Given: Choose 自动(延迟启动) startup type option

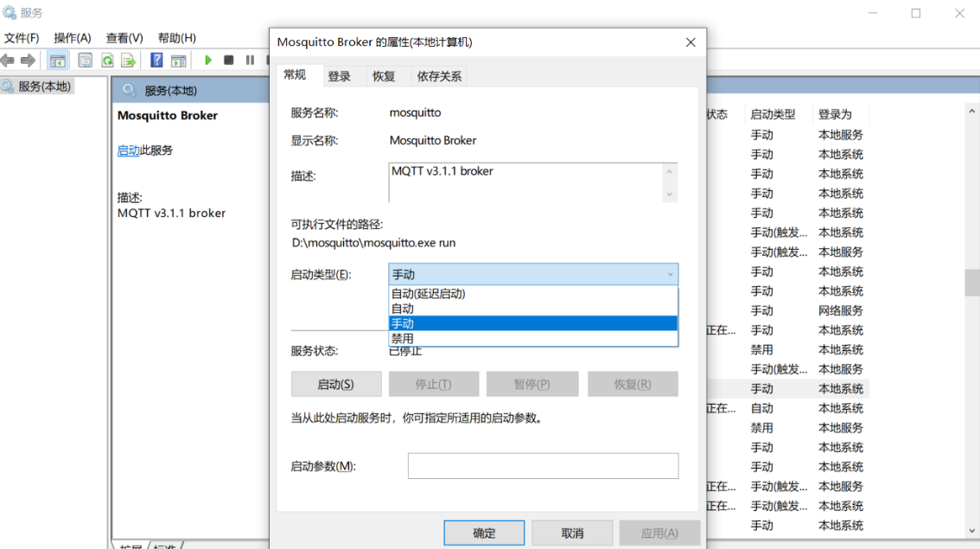Looking at the screenshot, I should (x=532, y=293).
